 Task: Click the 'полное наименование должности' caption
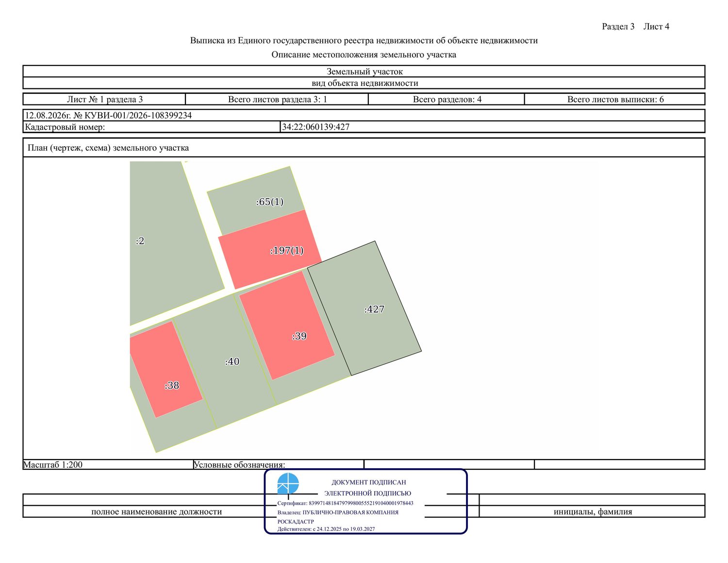tap(156, 512)
